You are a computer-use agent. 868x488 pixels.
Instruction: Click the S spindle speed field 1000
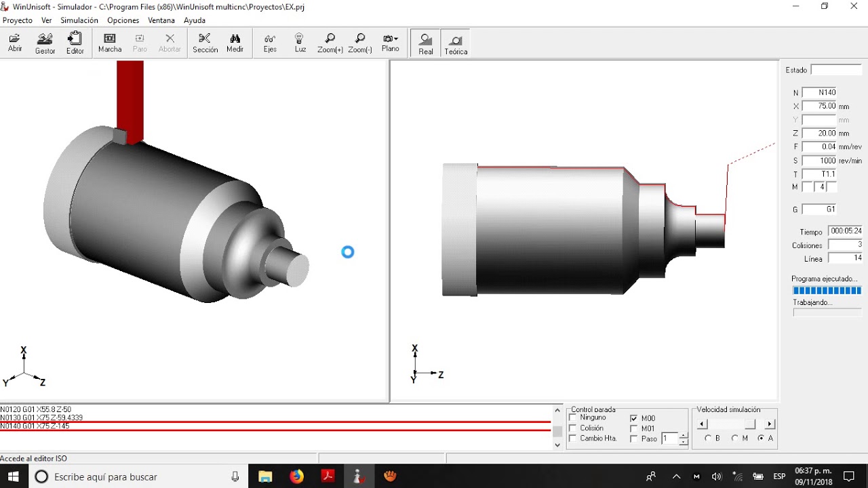coord(820,161)
